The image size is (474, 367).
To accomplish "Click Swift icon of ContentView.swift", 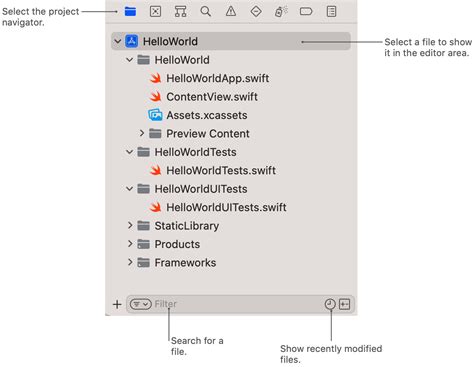I will pyautogui.click(x=155, y=97).
